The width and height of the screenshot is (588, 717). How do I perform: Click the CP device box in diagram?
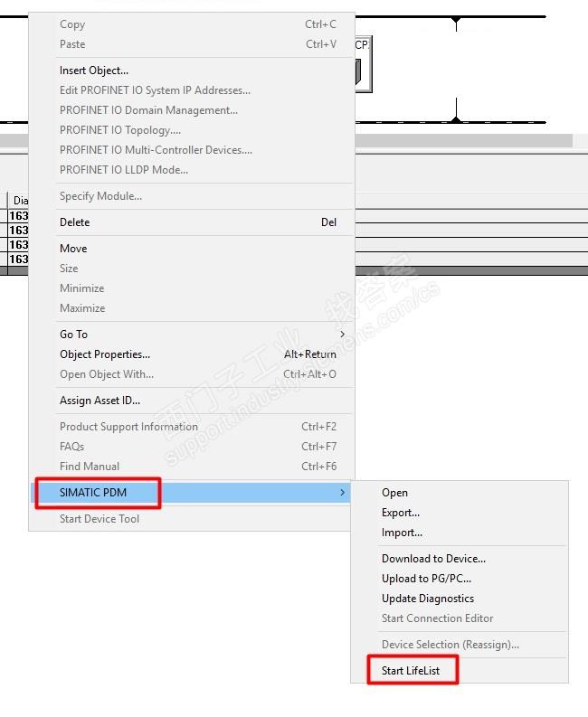pyautogui.click(x=364, y=64)
